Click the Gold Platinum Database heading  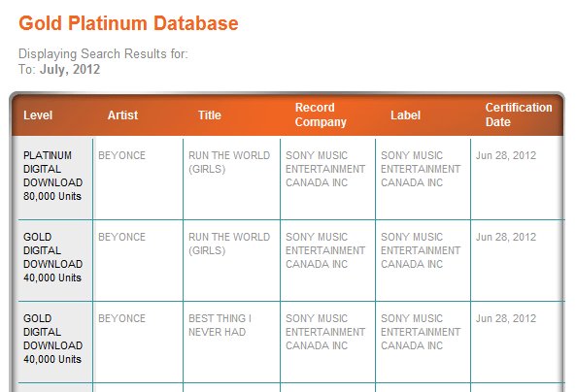tap(128, 23)
